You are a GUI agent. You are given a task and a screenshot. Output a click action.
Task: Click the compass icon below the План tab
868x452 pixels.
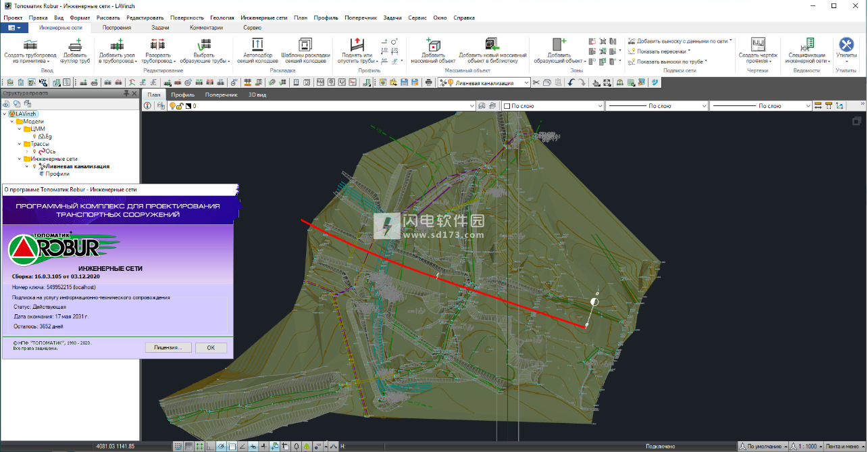click(x=149, y=106)
